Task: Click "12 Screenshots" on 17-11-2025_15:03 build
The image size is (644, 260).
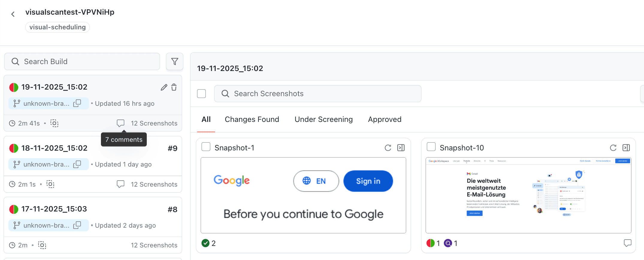Action: (x=154, y=245)
